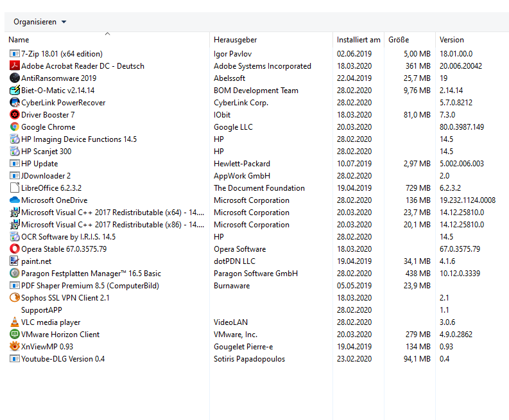Viewport: 509px width, 420px height.
Task: Click publisher Gougelet Pierre-e
Action: (x=243, y=347)
